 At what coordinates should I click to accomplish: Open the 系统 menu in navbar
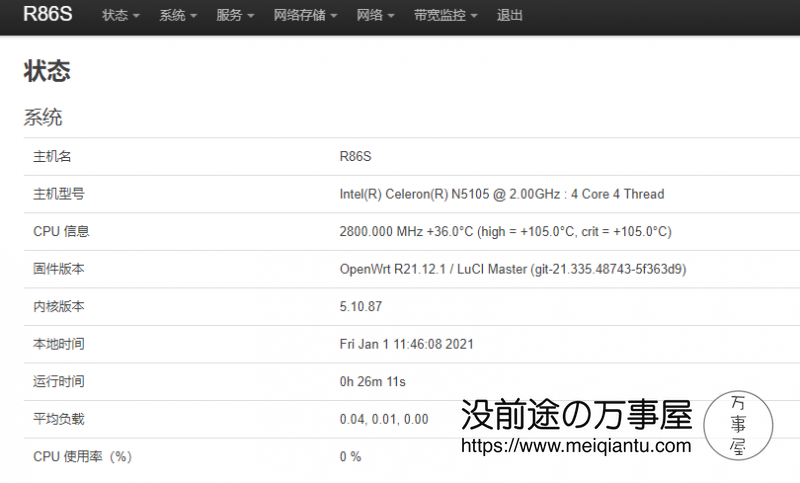178,15
